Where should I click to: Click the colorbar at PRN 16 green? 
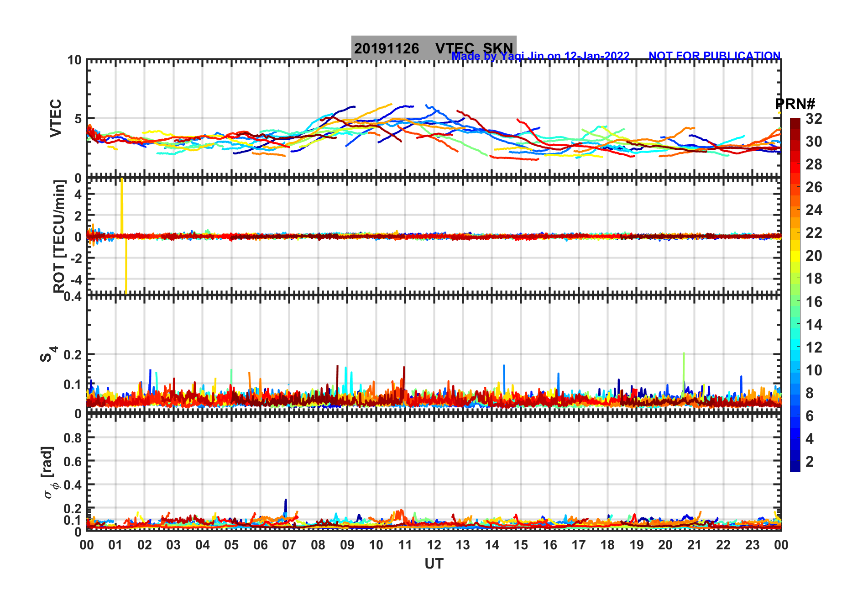tap(795, 301)
